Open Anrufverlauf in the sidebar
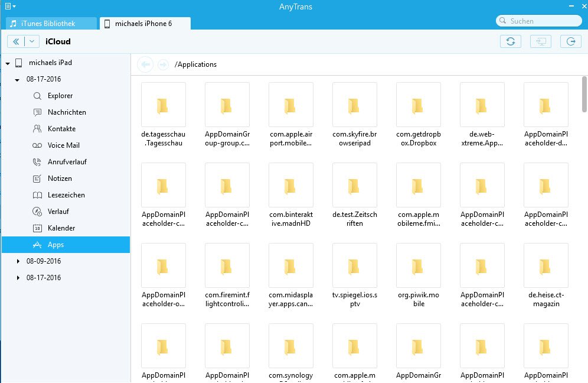 (x=66, y=162)
